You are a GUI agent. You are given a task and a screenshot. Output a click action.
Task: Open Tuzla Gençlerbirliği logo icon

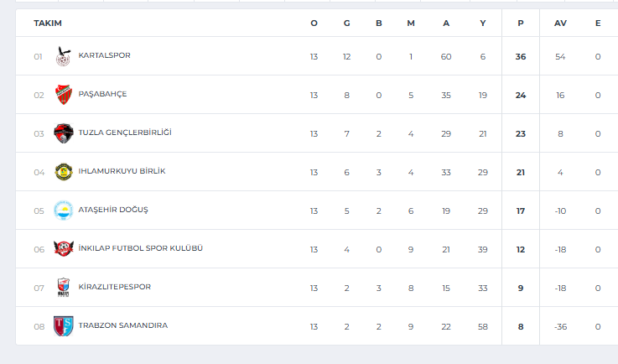64,133
